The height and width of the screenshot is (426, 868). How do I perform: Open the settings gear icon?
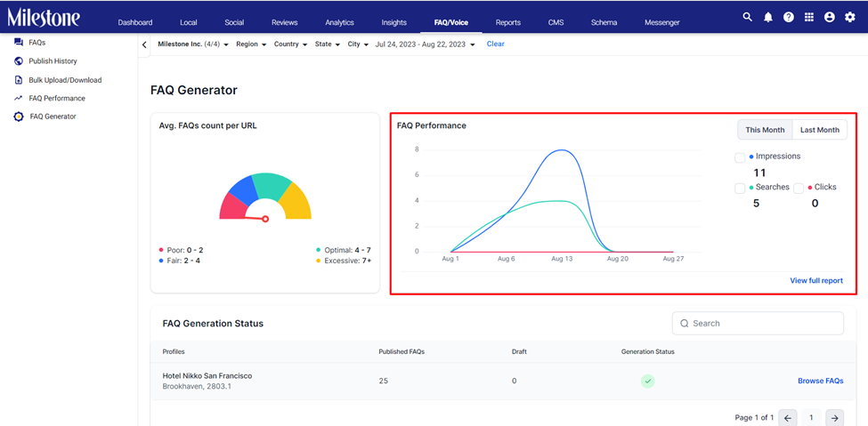(849, 17)
